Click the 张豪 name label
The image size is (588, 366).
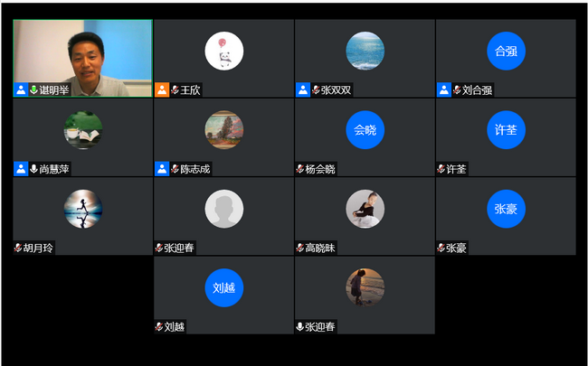click(456, 248)
